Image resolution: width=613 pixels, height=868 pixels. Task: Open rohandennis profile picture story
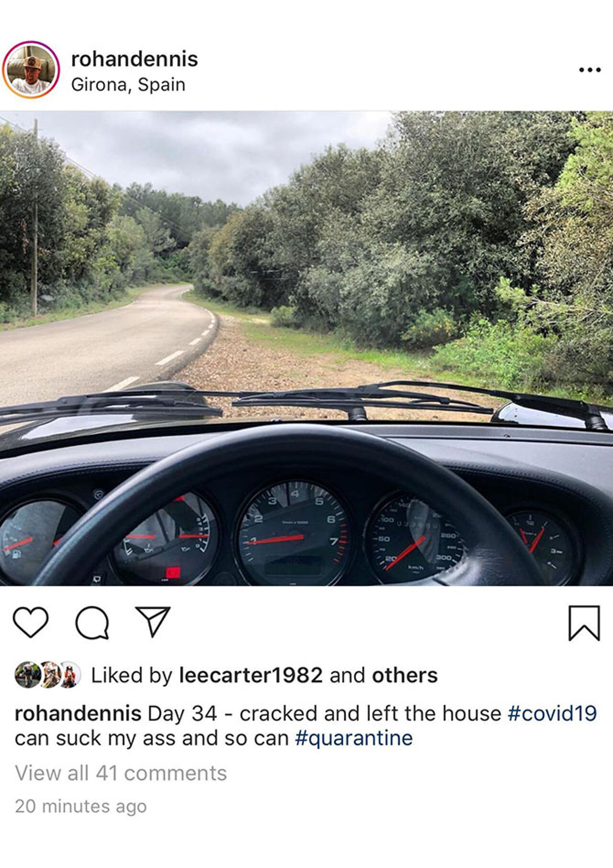click(31, 70)
